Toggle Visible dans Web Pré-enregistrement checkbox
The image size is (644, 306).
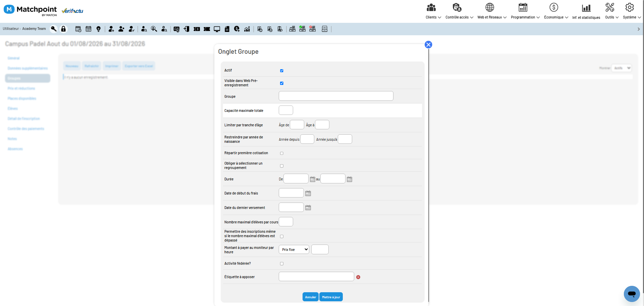coord(282,83)
